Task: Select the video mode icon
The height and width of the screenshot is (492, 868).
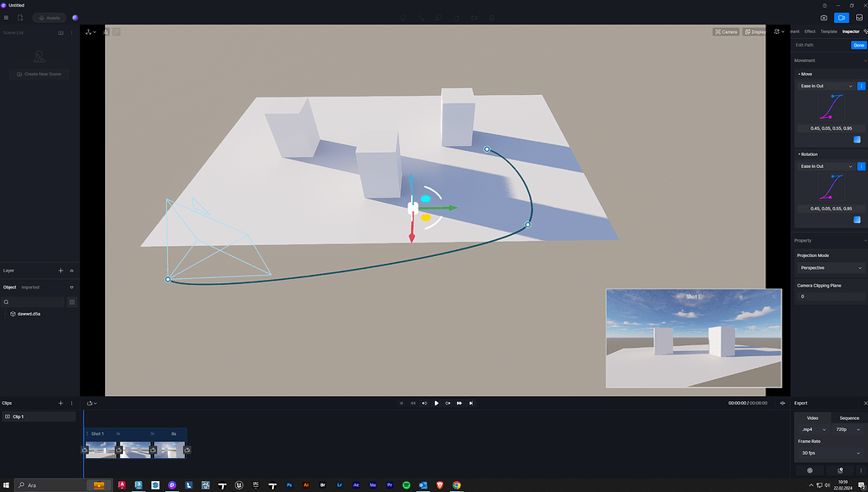Action: click(842, 18)
